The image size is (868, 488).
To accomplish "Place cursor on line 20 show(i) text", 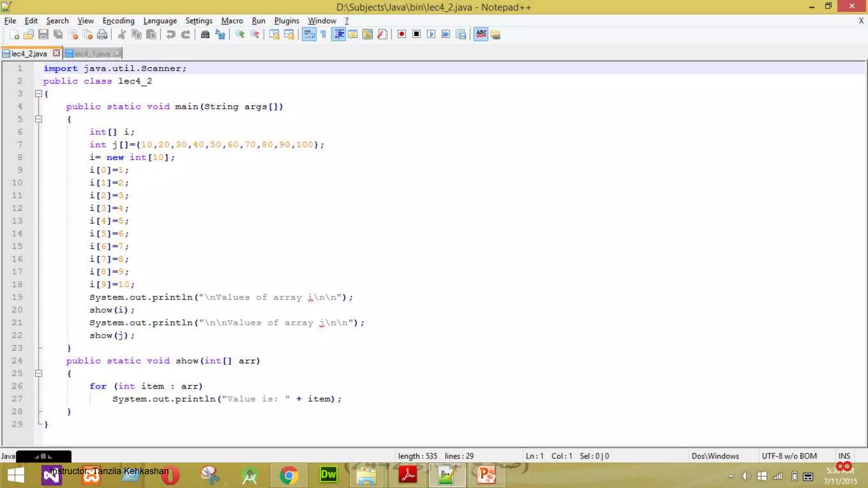I will pos(112,310).
